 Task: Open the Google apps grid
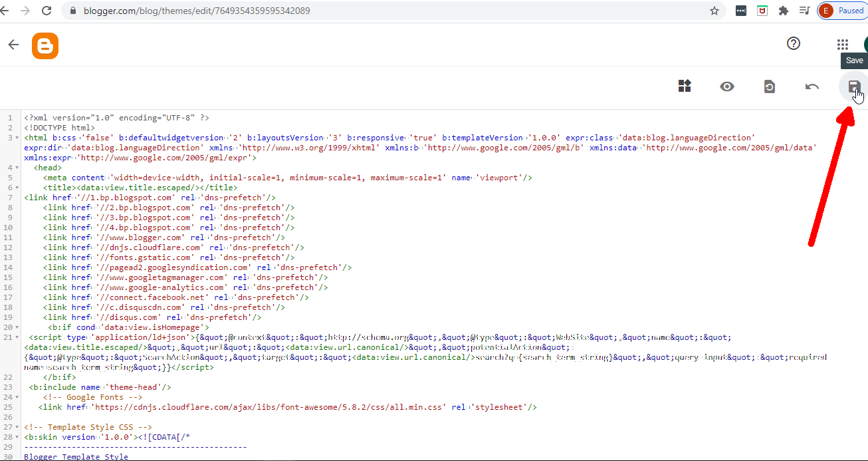843,45
